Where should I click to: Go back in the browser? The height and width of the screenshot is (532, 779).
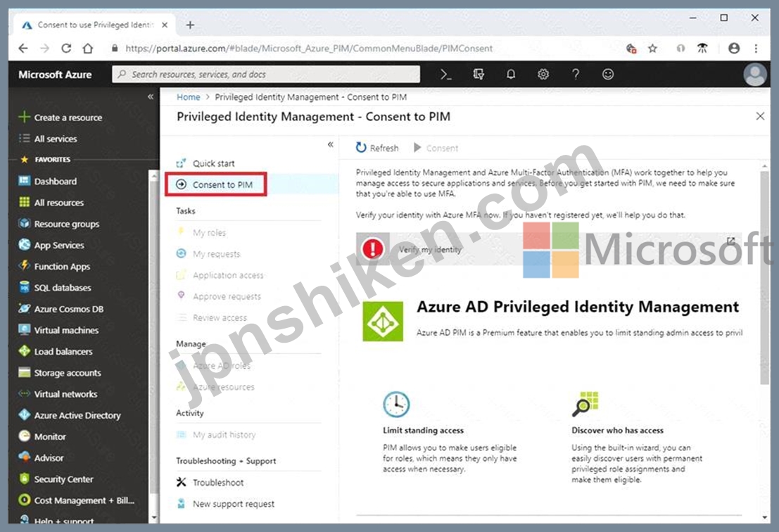coord(23,48)
